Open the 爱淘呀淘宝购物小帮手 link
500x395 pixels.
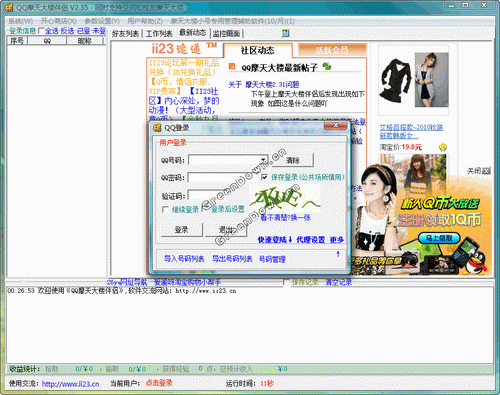click(x=187, y=282)
